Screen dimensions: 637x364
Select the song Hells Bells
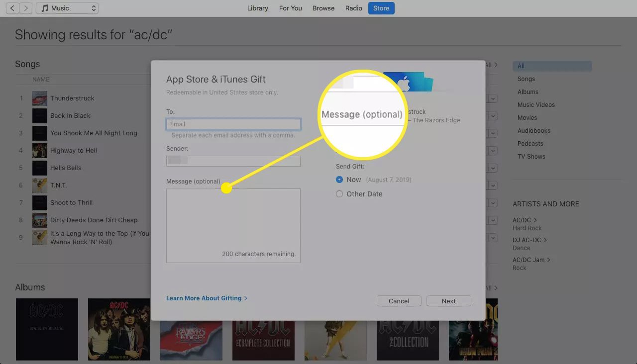click(66, 168)
